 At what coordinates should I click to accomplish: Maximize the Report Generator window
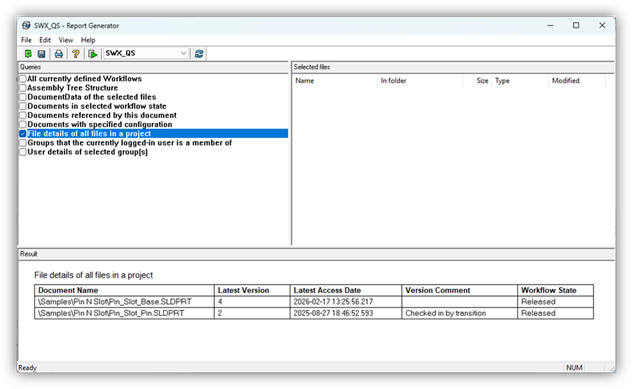click(576, 25)
